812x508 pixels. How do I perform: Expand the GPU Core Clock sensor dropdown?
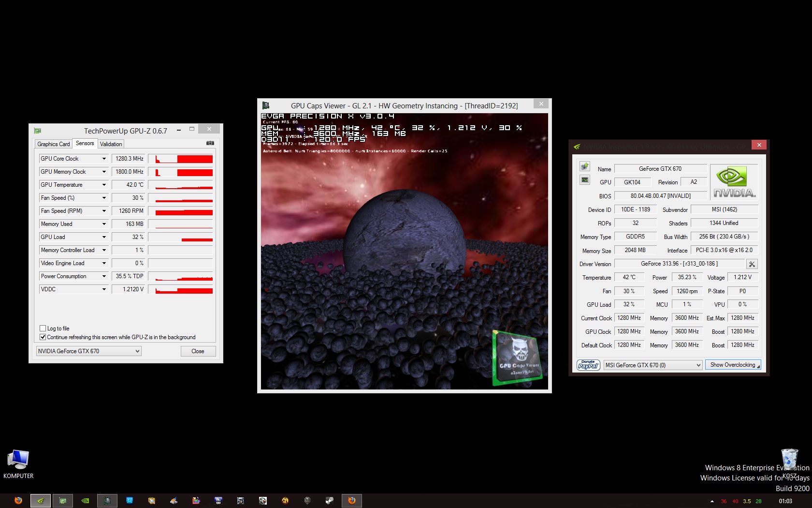coord(104,159)
